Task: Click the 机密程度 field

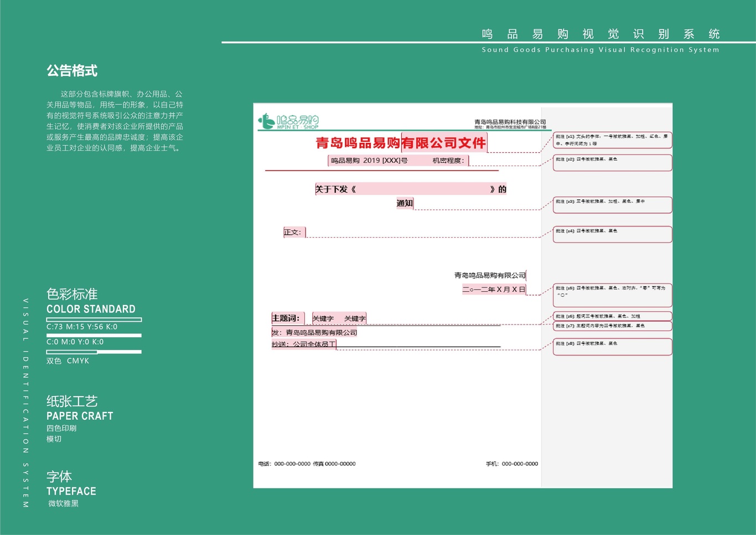Action: pos(448,161)
